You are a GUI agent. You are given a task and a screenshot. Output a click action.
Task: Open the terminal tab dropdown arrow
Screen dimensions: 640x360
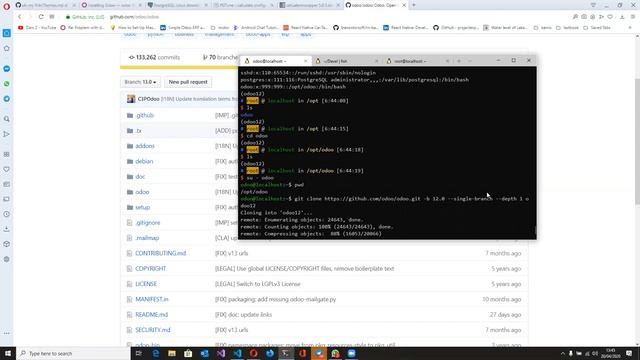pos(470,61)
